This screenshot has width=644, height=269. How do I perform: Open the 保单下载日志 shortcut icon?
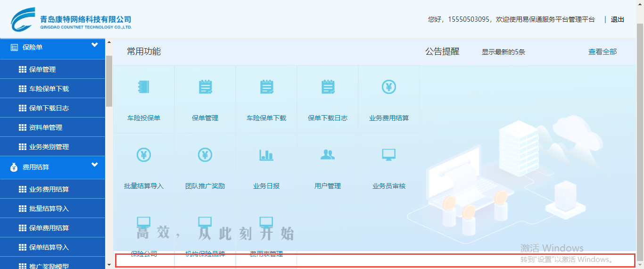coord(328,87)
